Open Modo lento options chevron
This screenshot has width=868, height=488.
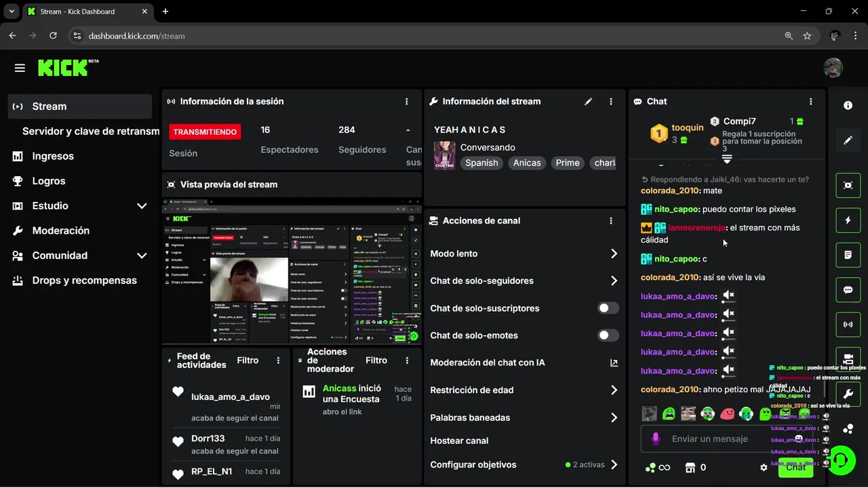coord(614,253)
